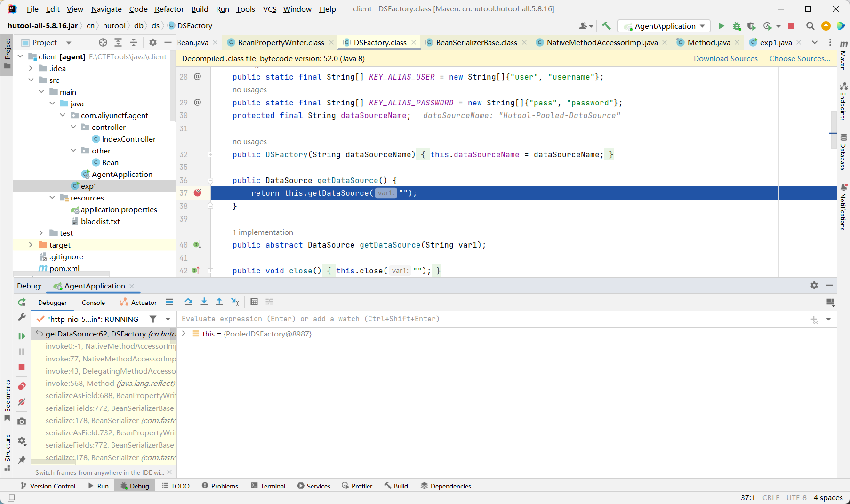Expand the .idea folder
Image resolution: width=850 pixels, height=504 pixels.
31,68
